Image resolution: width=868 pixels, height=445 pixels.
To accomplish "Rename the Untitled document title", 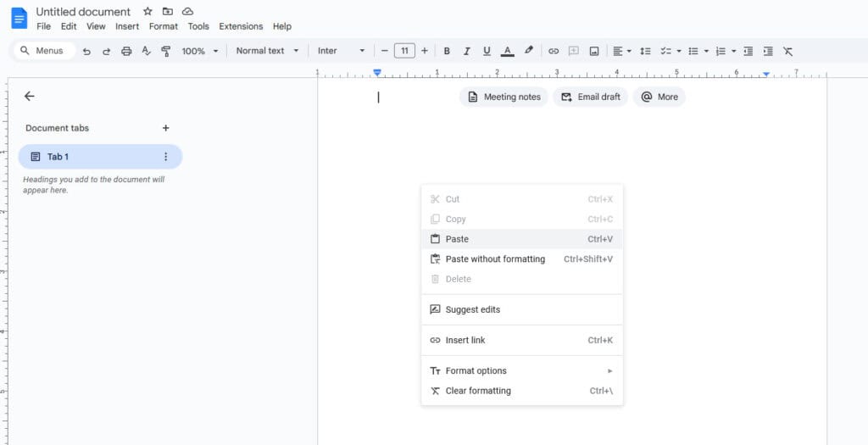I will 83,12.
